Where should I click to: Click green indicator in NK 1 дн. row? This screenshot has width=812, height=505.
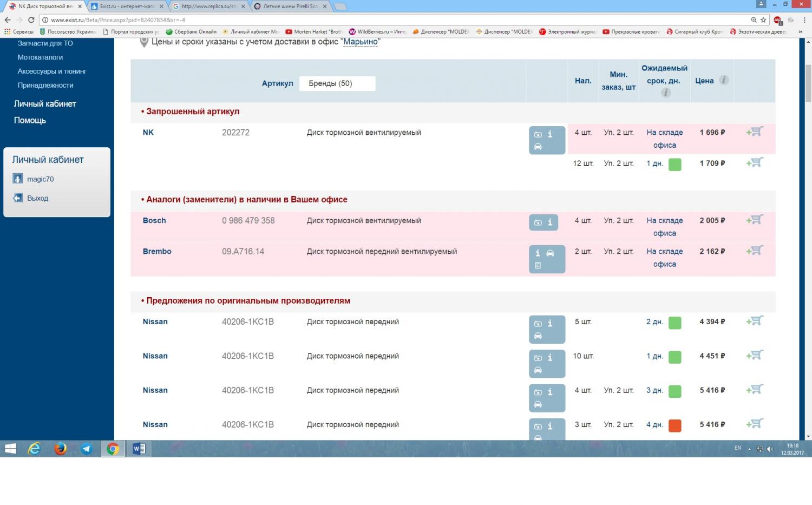point(675,165)
